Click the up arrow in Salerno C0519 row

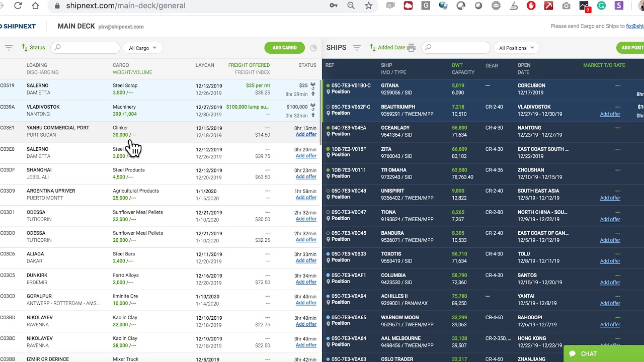[x=313, y=94]
